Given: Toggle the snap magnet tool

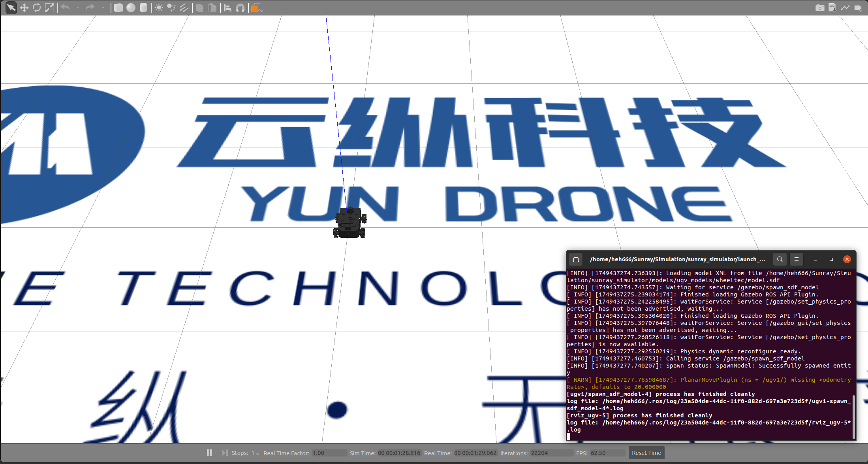Looking at the screenshot, I should point(240,8).
